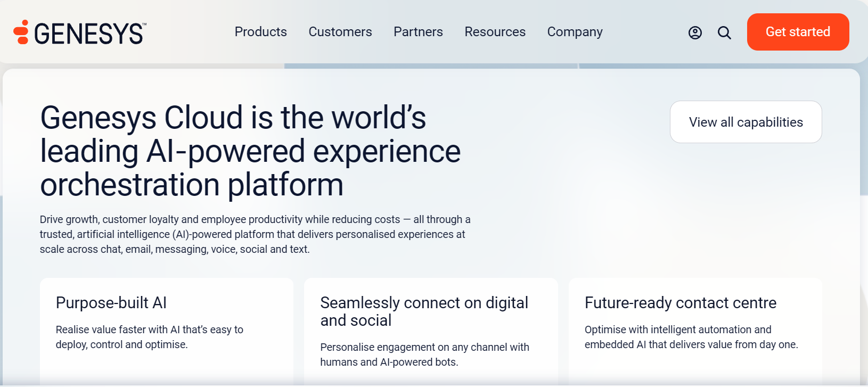Click the Genesys logo
868x387 pixels.
80,33
